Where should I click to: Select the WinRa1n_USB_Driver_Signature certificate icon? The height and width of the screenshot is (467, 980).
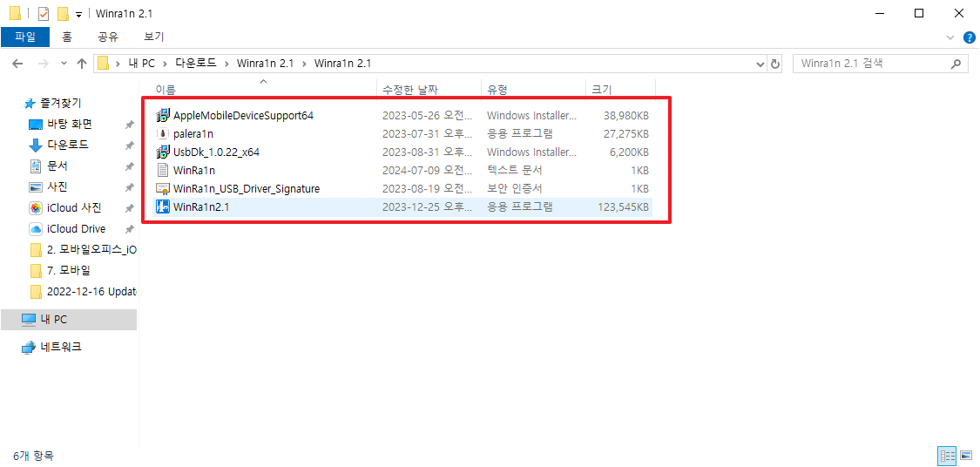pos(163,188)
